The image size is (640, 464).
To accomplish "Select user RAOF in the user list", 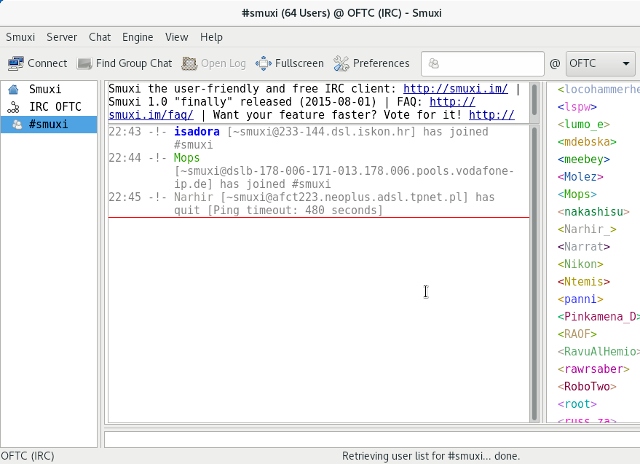I will coord(577,335).
